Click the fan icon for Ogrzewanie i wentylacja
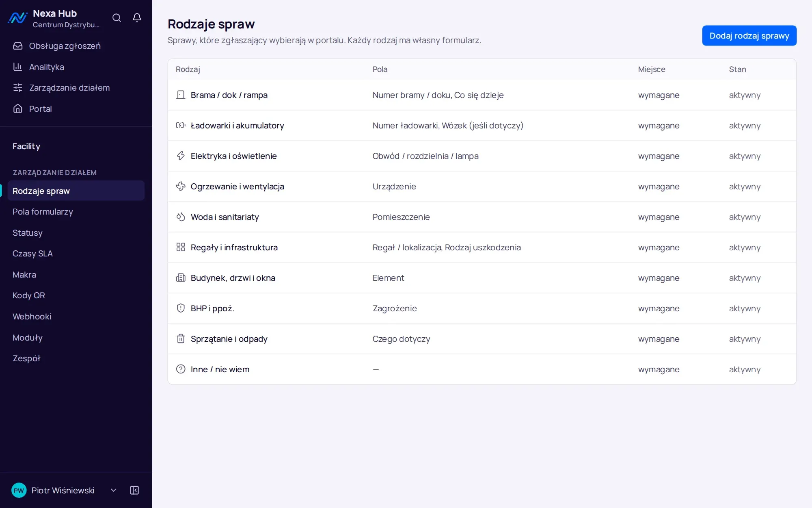 (x=181, y=186)
